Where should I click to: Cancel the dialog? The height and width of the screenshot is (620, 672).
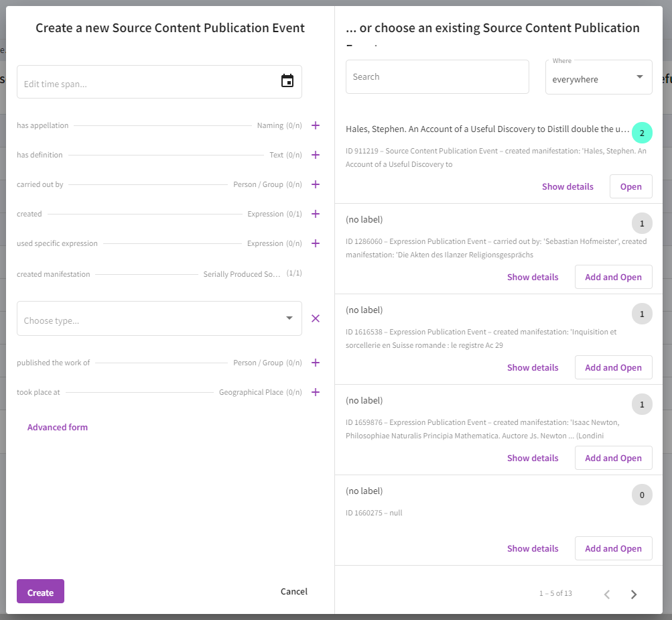(x=294, y=591)
